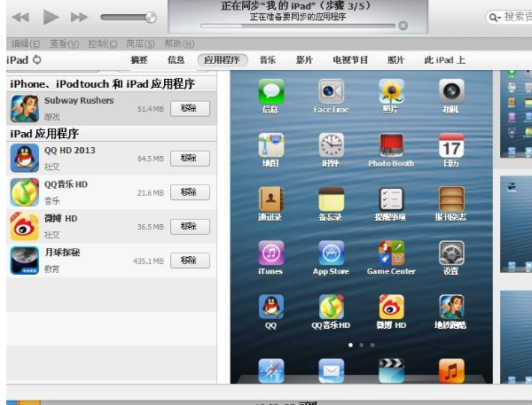Click the fast-forward playback button
The height and width of the screenshot is (405, 532).
[x=79, y=17]
